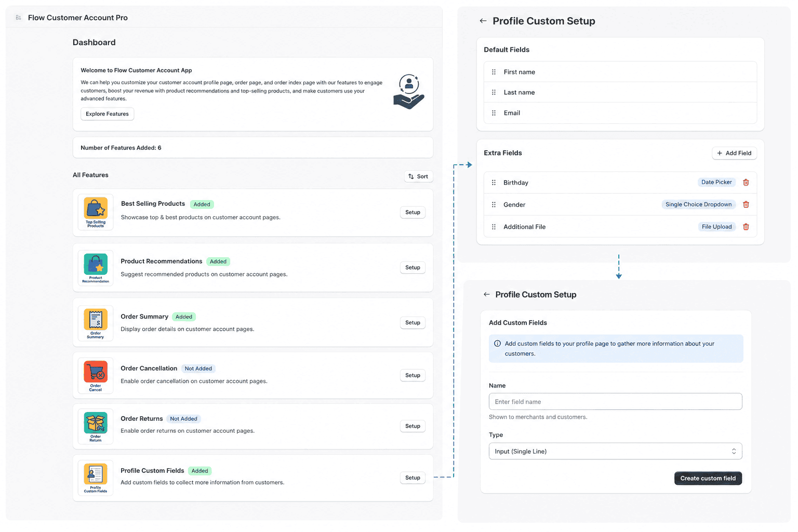The height and width of the screenshot is (532, 798).
Task: Open Setup for Order Cancellation
Action: [413, 375]
